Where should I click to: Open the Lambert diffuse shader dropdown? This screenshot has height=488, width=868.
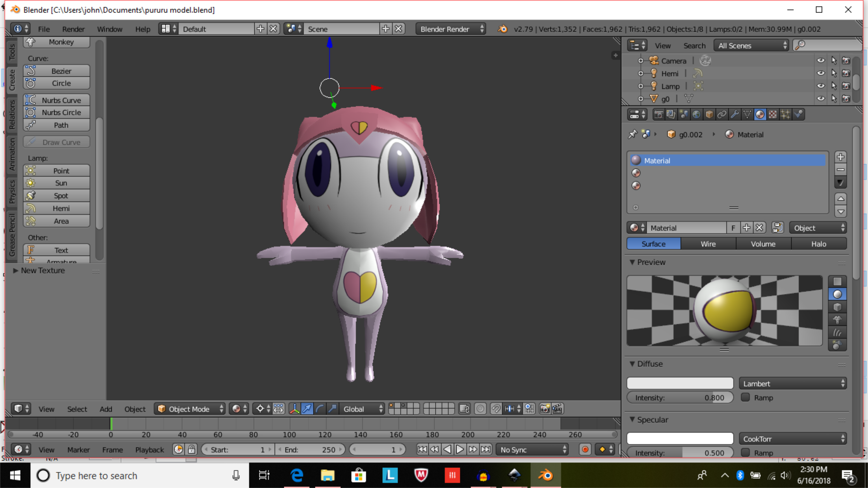click(x=793, y=384)
